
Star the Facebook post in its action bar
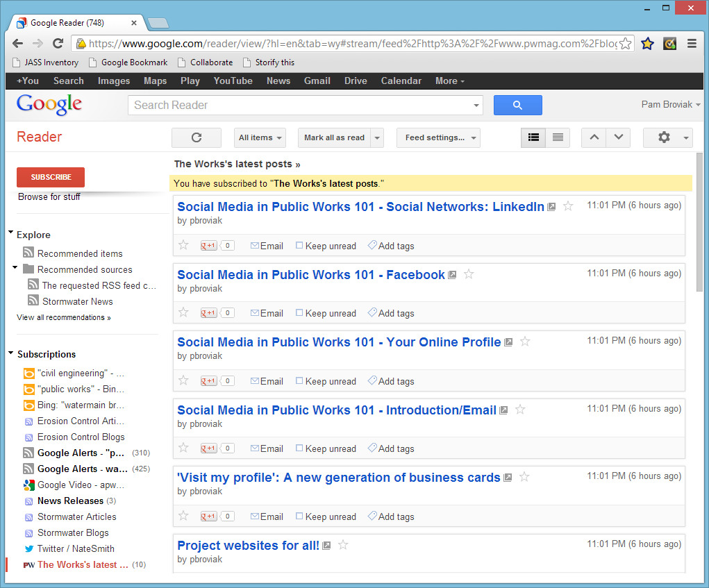click(183, 313)
